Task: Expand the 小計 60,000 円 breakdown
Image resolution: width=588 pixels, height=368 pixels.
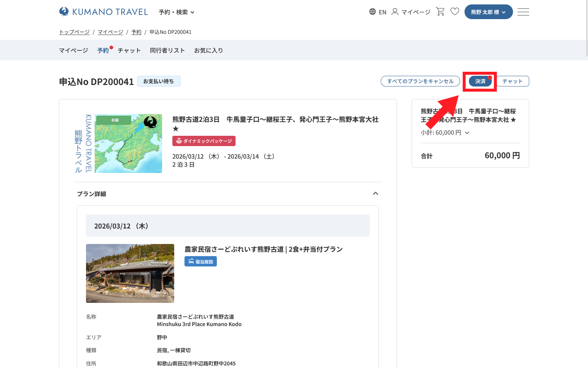Action: click(445, 133)
